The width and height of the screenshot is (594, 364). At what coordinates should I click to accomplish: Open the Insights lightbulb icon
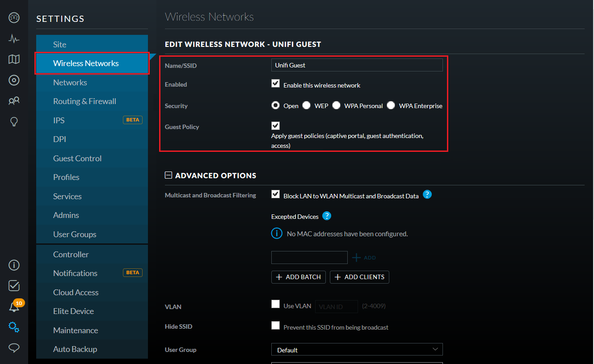[14, 121]
